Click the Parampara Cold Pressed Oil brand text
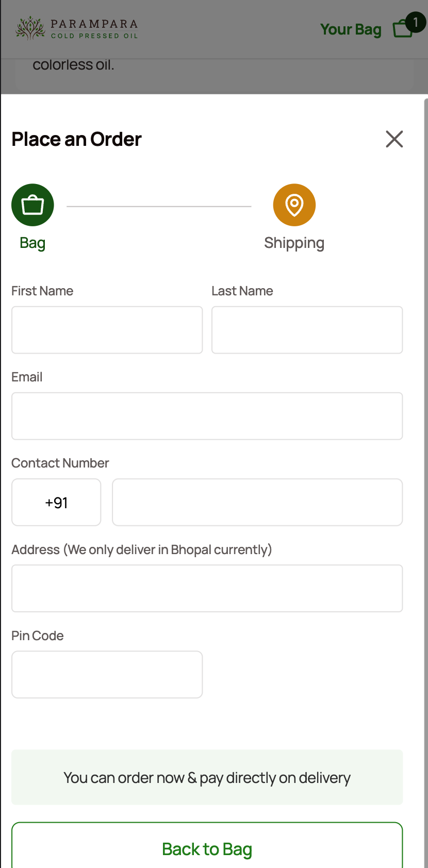 click(x=94, y=29)
